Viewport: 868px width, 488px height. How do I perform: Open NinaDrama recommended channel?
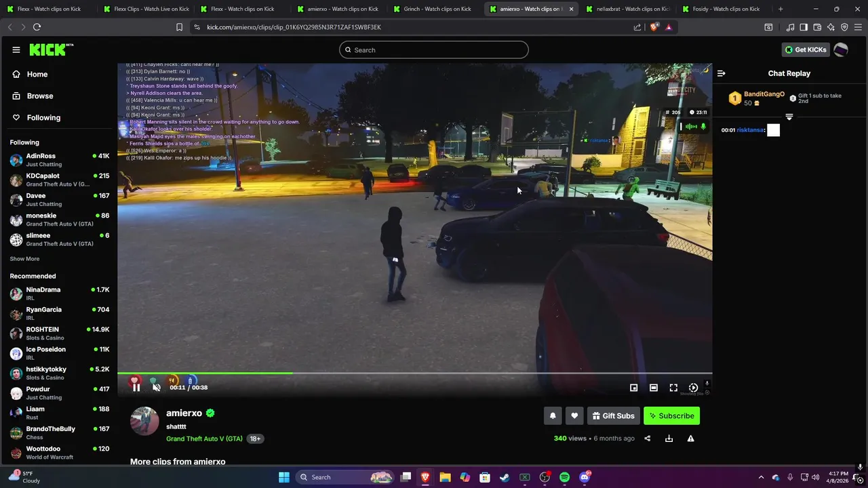59,293
